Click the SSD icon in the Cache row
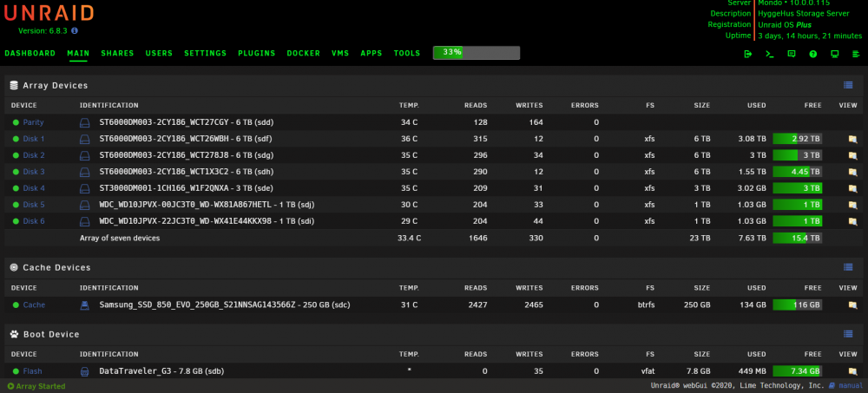868x393 pixels. tap(85, 305)
